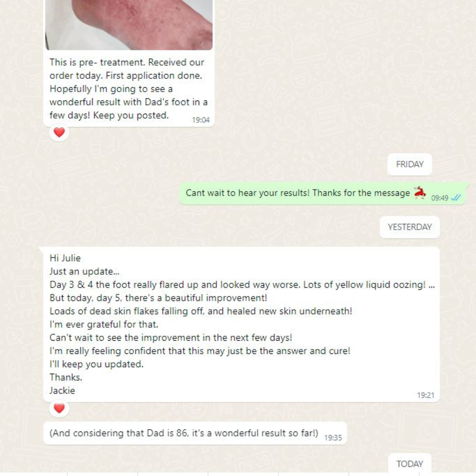This screenshot has width=476, height=476.
Task: Click the "I'm ever grateful for that." line
Action: [104, 324]
